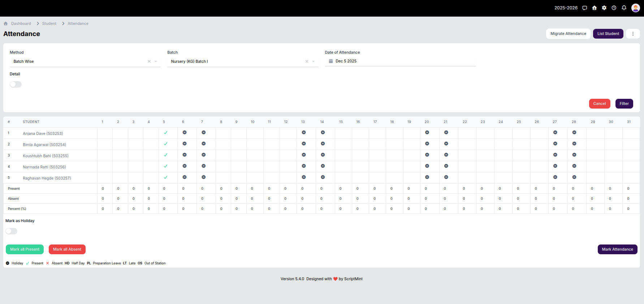Open the chat messages icon in top bar
Screen dimensions: 644x304
tap(584, 8)
